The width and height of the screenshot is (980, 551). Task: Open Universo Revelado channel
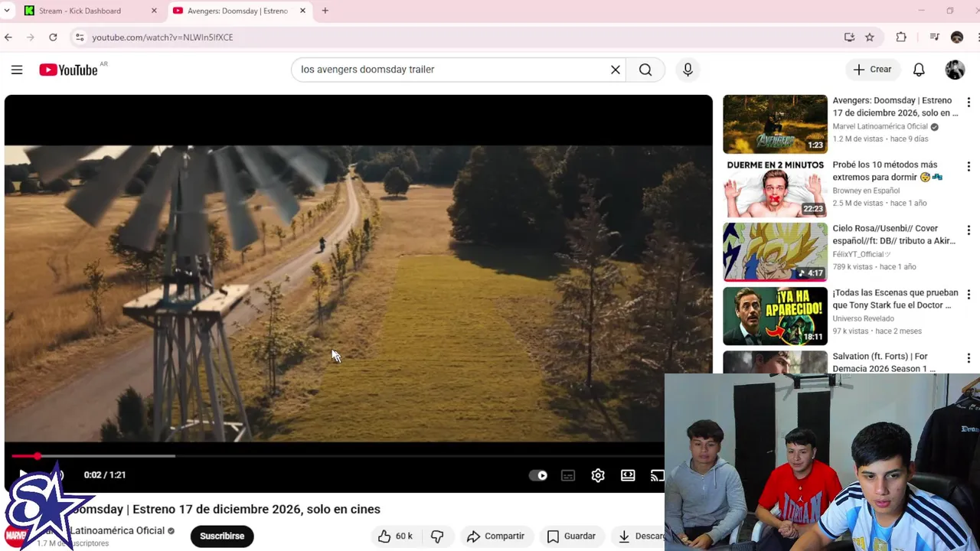(863, 318)
